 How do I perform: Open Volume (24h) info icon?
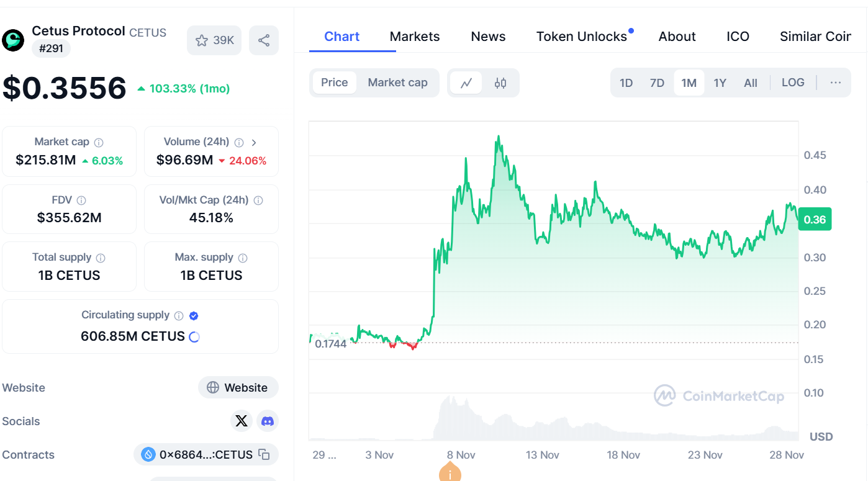(239, 142)
